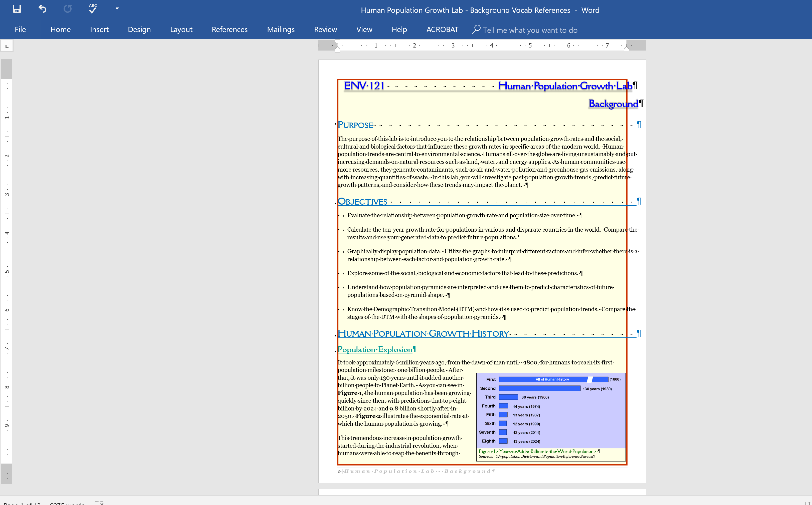Click the bold 'Figure 2' reference in text
The height and width of the screenshot is (505, 812).
[x=368, y=416]
